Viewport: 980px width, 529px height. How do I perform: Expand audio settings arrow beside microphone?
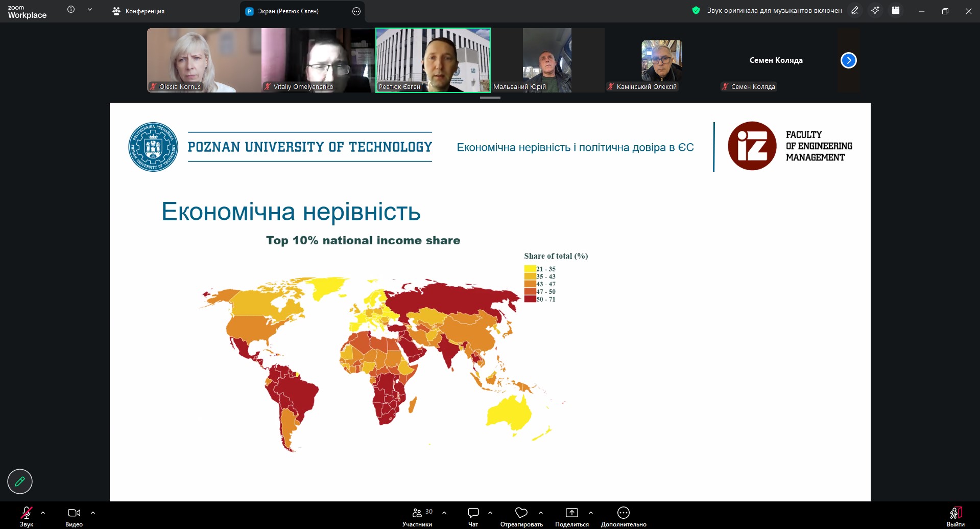(x=43, y=512)
